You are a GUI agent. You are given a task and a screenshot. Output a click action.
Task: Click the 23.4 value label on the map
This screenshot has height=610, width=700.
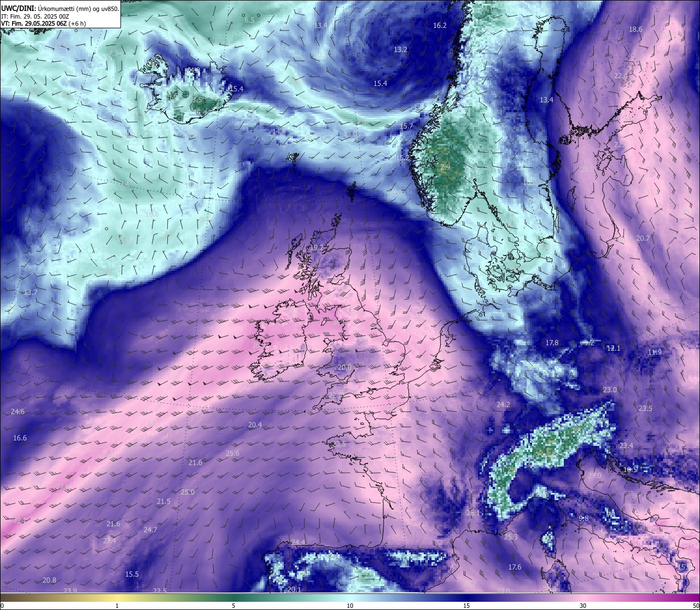pos(626,446)
